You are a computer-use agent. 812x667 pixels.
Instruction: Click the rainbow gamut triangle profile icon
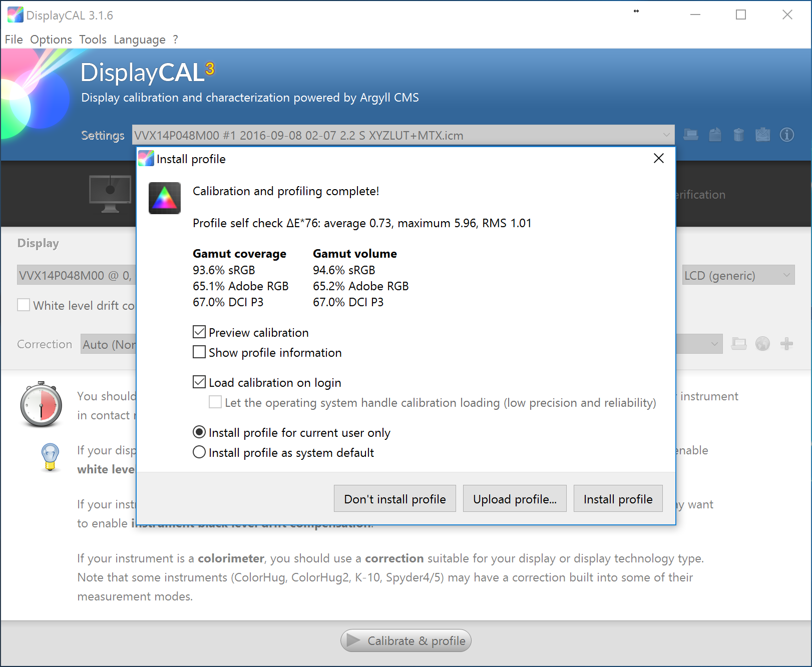coord(165,198)
